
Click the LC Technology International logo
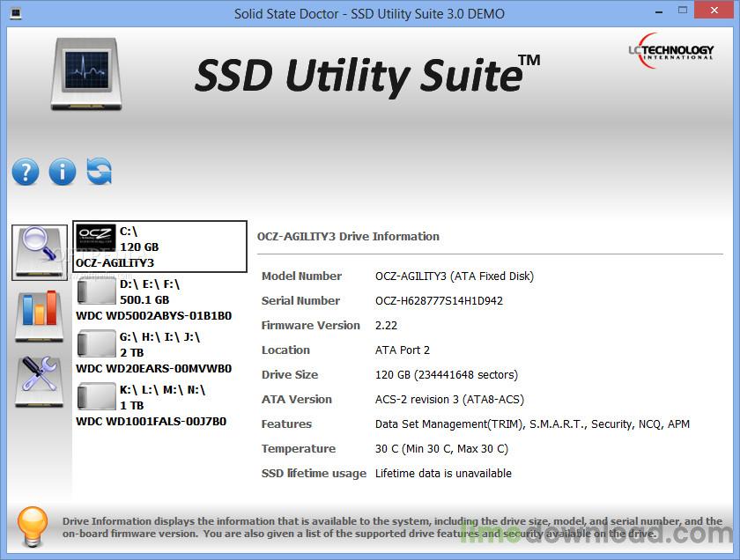(x=670, y=51)
